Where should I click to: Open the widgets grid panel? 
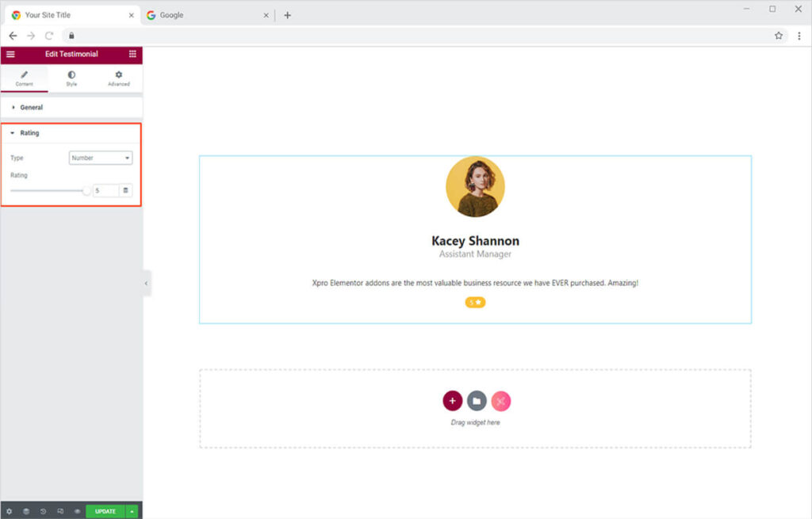[x=132, y=54]
